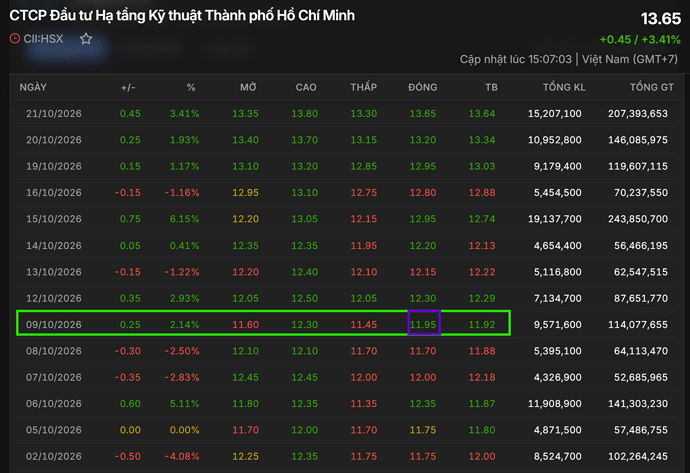Screen dimensions: 690x473
Task: Select the date cell 19/10/2026
Action: (x=54, y=166)
